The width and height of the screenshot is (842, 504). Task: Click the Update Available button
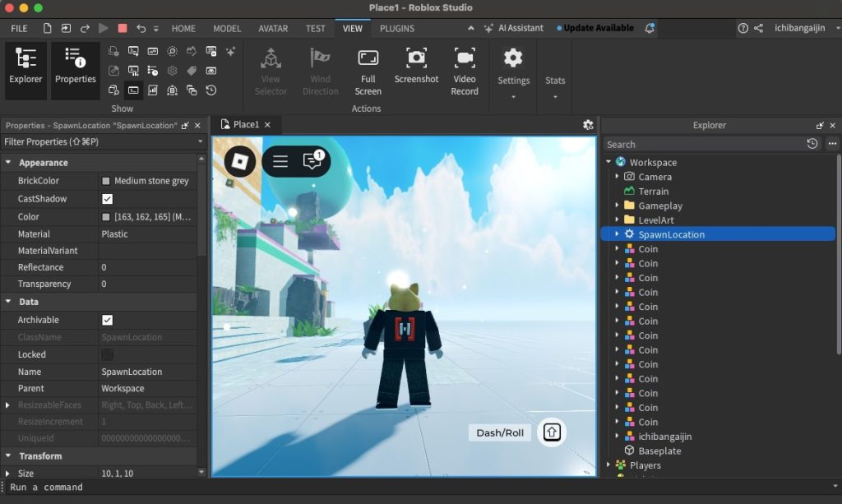tap(594, 27)
